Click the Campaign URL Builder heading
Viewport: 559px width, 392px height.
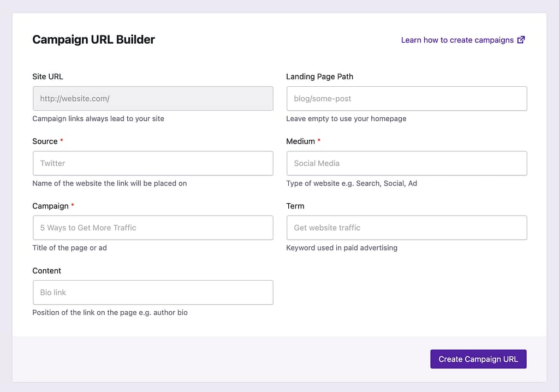[x=93, y=39]
